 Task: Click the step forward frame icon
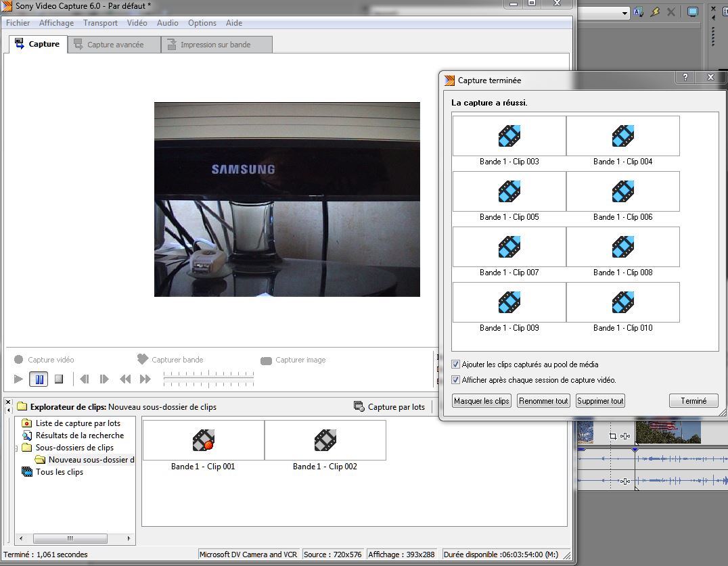(104, 379)
